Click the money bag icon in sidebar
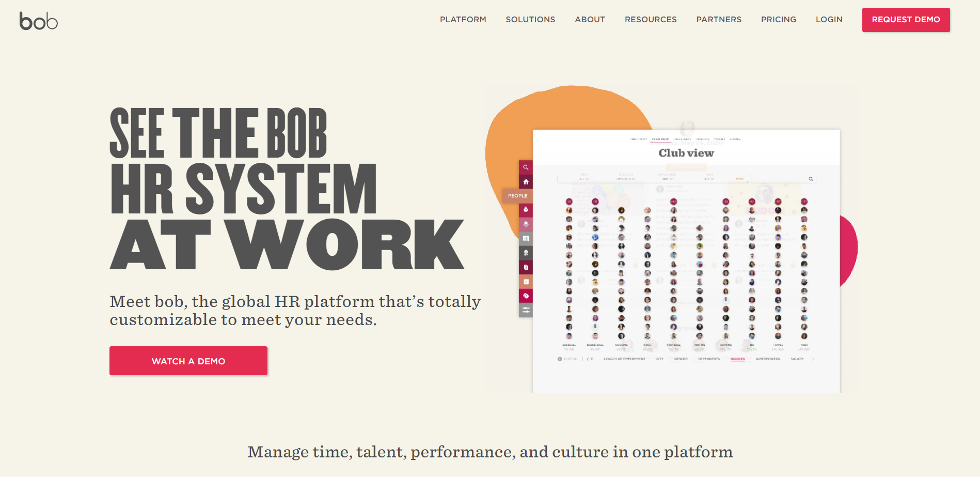This screenshot has width=980, height=477. tap(526, 210)
